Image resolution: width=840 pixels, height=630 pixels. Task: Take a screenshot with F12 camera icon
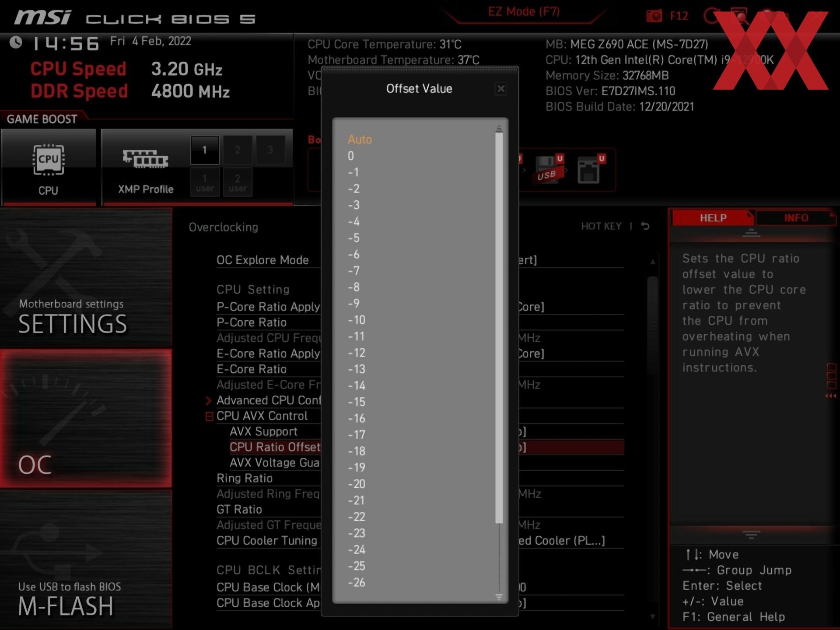pyautogui.click(x=654, y=16)
